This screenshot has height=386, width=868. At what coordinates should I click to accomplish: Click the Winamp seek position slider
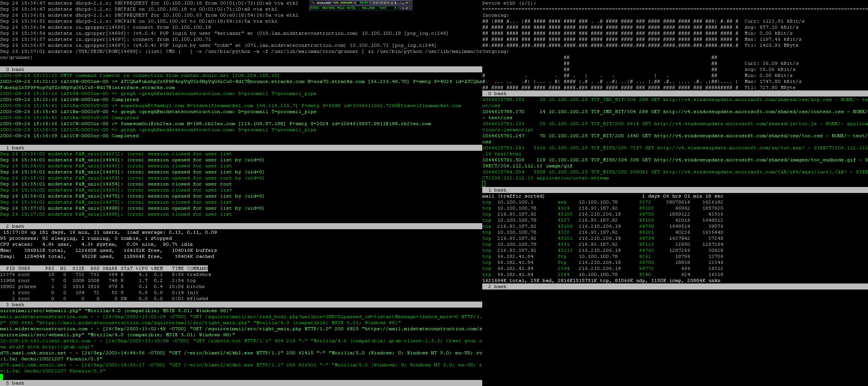pyautogui.click(x=398, y=3)
